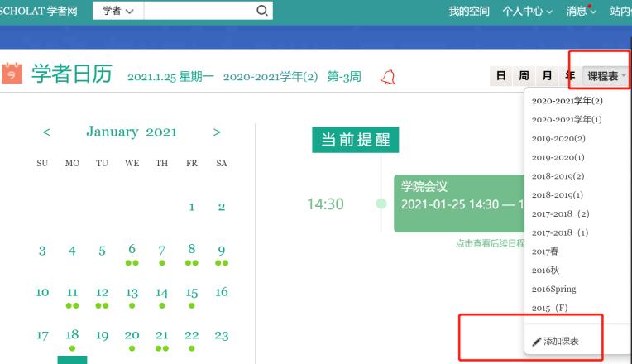
Task: Collapse the 课程表 dropdown button
Action: [606, 76]
